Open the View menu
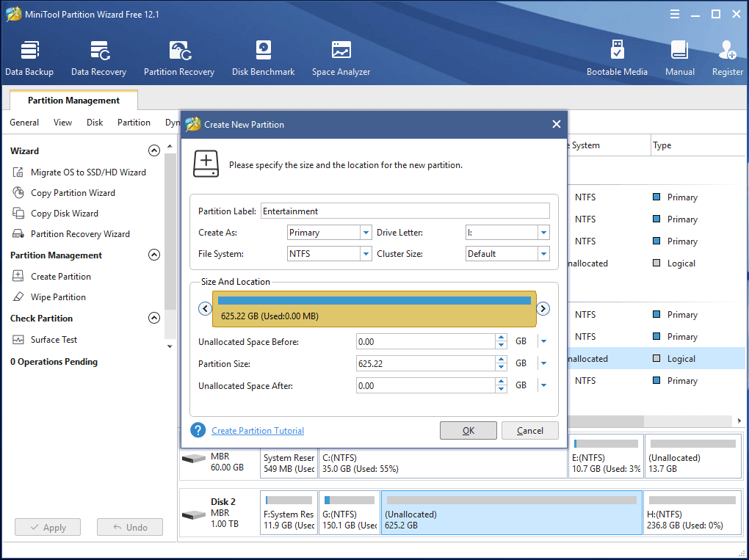The height and width of the screenshot is (560, 749). click(62, 123)
